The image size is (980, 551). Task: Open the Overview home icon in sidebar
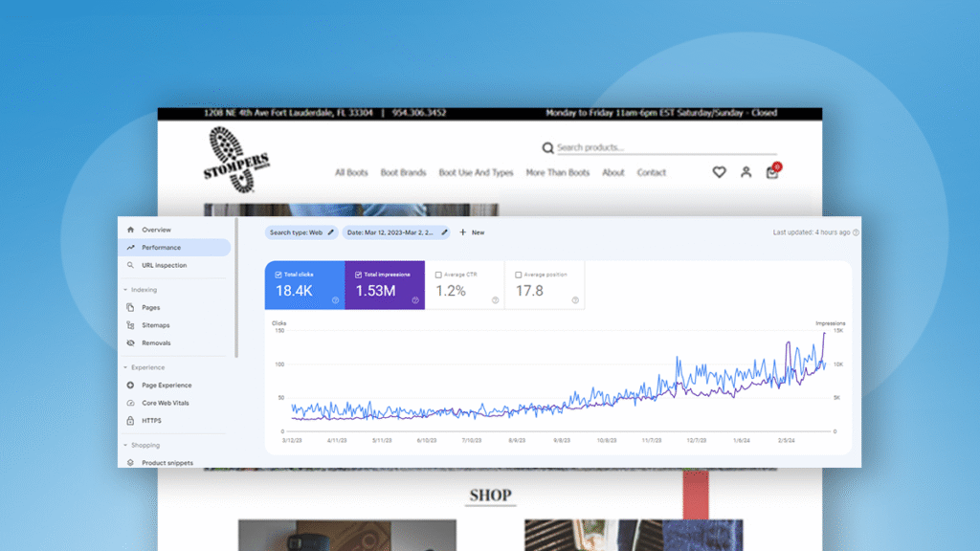(130, 230)
